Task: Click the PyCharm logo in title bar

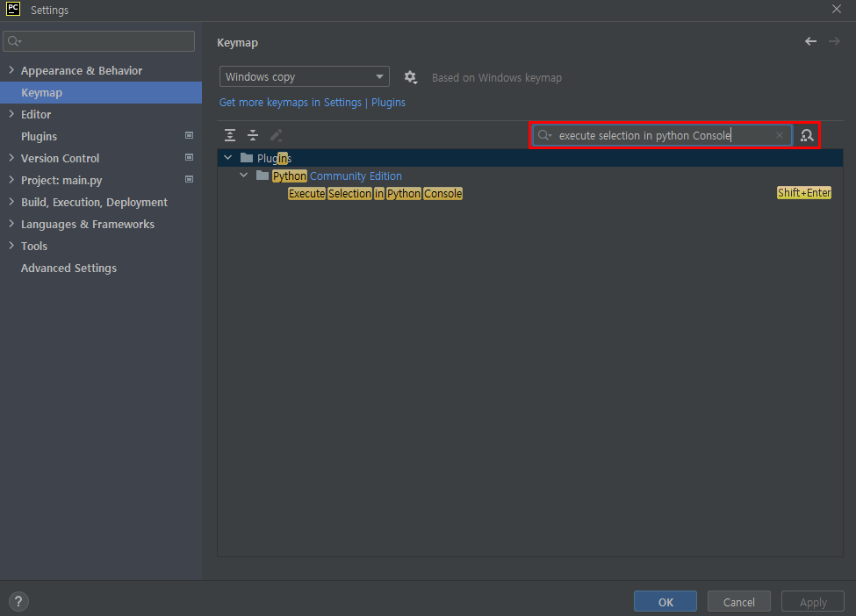Action: [x=13, y=10]
